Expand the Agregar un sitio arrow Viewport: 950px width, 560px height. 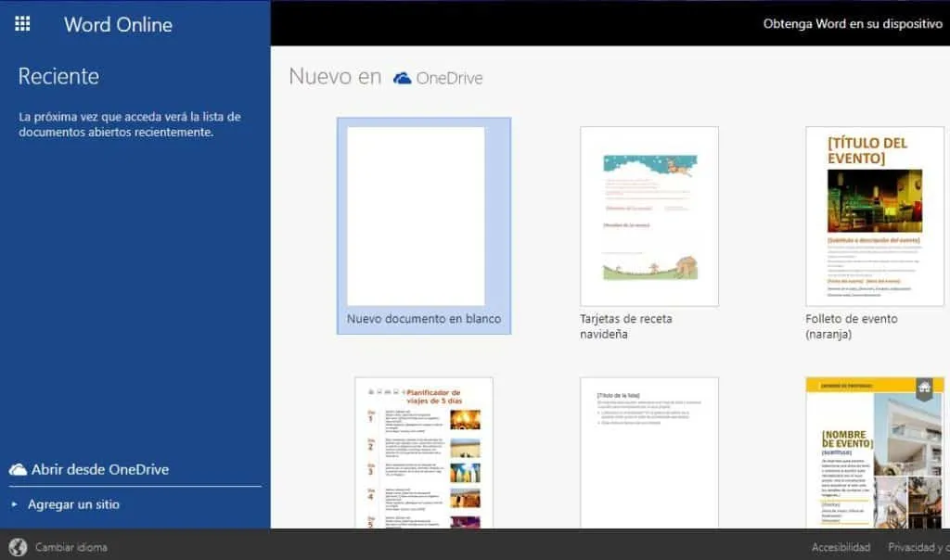tap(15, 504)
